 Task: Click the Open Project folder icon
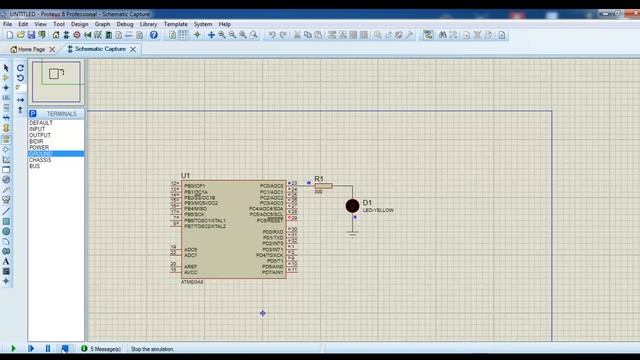20,35
